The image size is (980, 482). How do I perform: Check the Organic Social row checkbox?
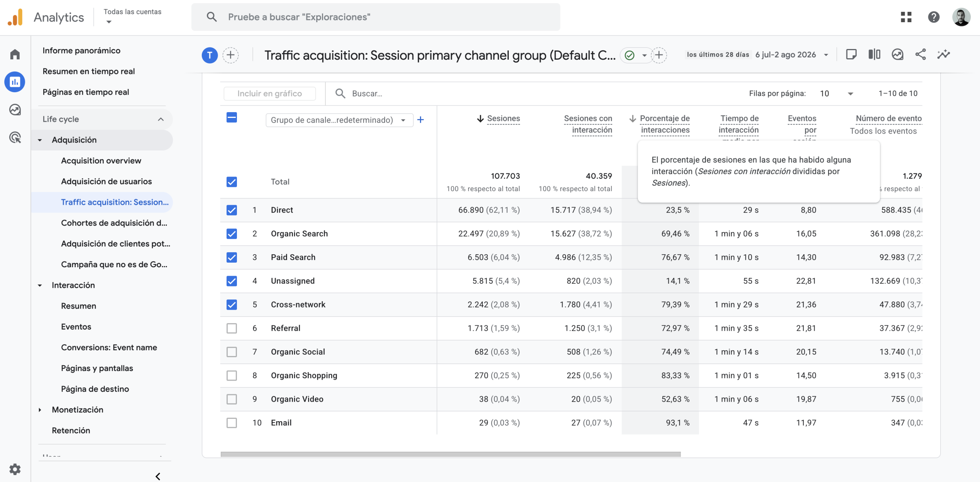coord(232,352)
